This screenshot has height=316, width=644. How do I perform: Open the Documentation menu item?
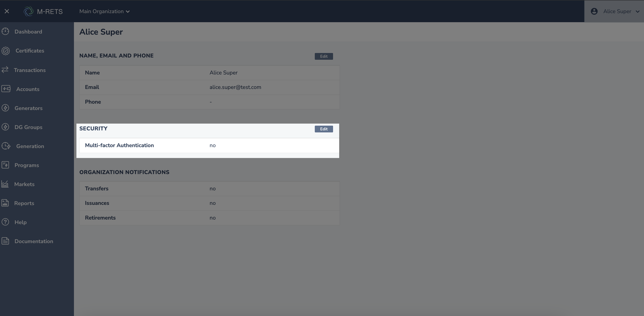(x=33, y=242)
